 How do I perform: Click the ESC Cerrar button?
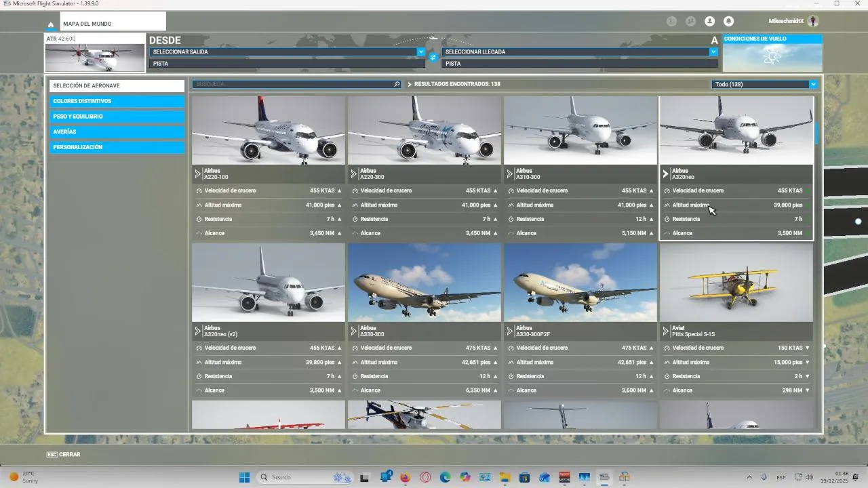click(63, 455)
